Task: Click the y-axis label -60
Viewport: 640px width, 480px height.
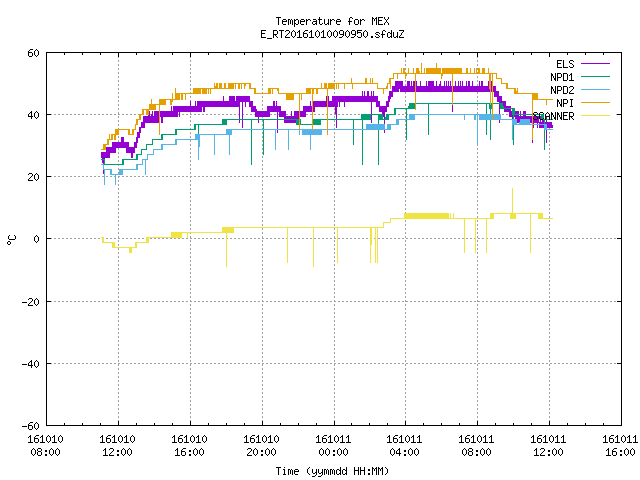Action: tap(30, 426)
